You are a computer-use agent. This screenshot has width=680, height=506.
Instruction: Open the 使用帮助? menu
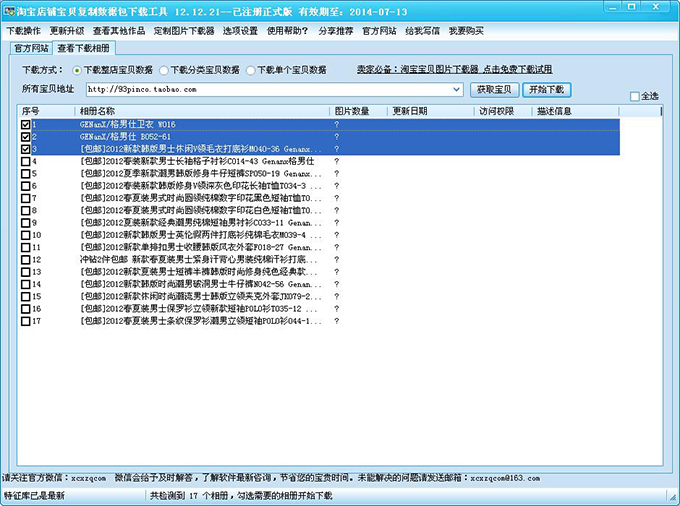click(x=288, y=31)
